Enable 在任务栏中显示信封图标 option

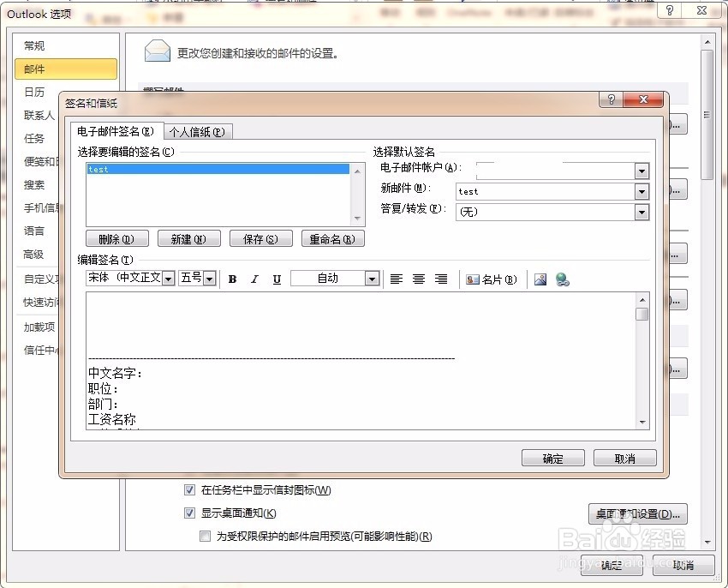190,489
